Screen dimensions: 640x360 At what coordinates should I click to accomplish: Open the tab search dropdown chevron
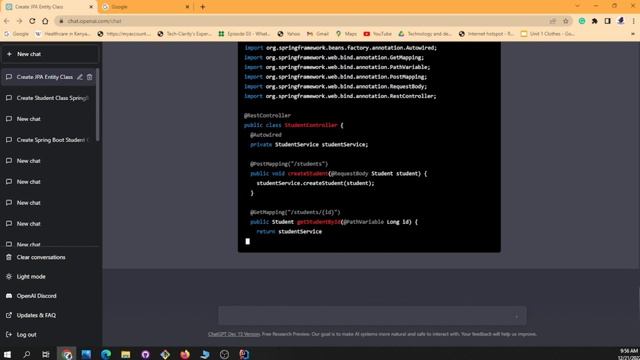point(577,6)
